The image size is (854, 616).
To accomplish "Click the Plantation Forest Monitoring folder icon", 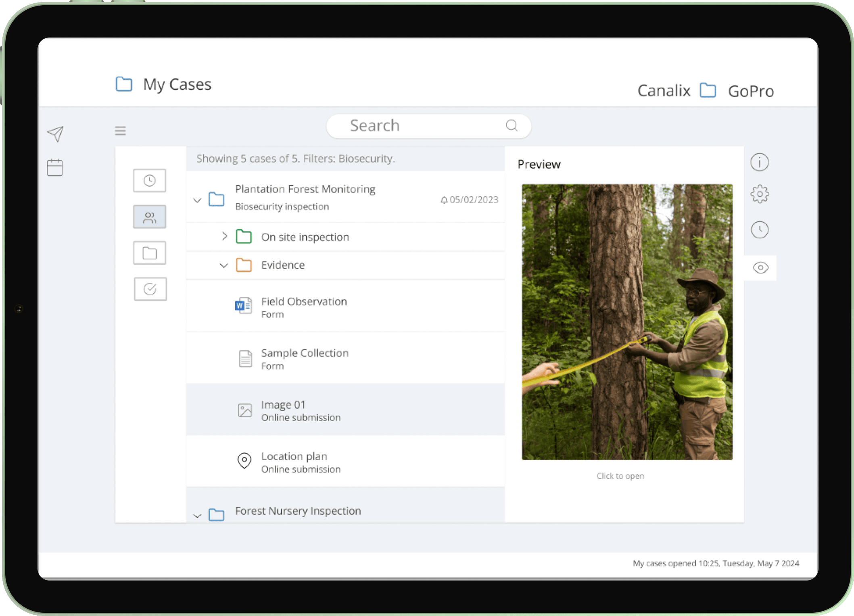I will pos(216,199).
